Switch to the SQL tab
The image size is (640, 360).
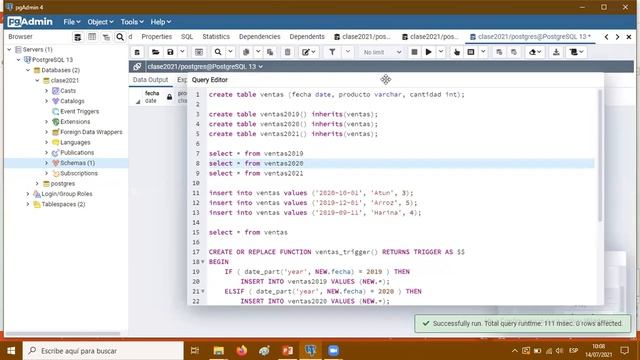[x=187, y=37]
